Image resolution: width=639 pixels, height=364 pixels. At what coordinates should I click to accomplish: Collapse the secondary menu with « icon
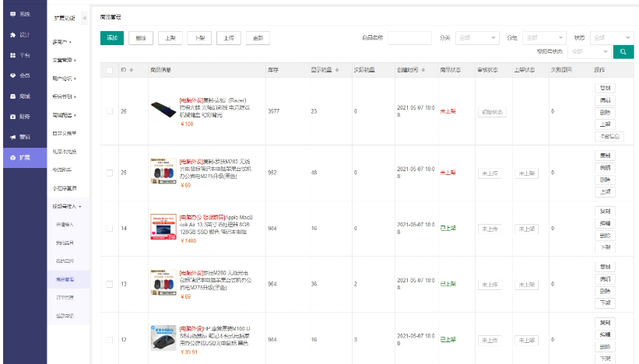pos(85,18)
